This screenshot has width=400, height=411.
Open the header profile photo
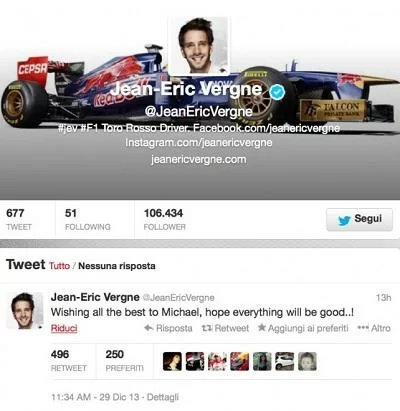[199, 45]
